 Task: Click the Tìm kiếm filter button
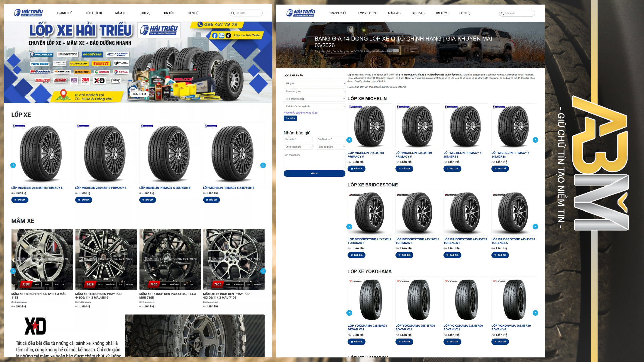[x=290, y=118]
